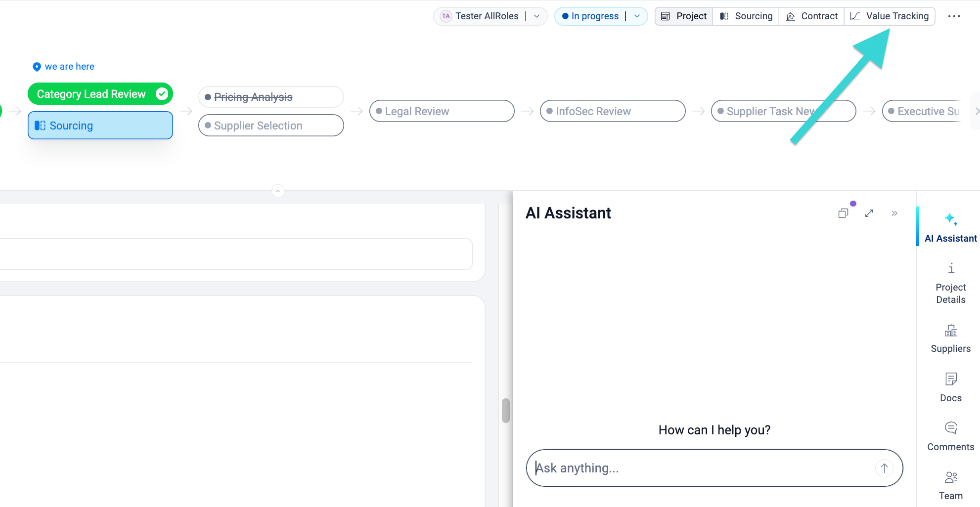Image resolution: width=980 pixels, height=507 pixels.
Task: Open the Tester AllRoles user dropdown
Action: pyautogui.click(x=536, y=16)
